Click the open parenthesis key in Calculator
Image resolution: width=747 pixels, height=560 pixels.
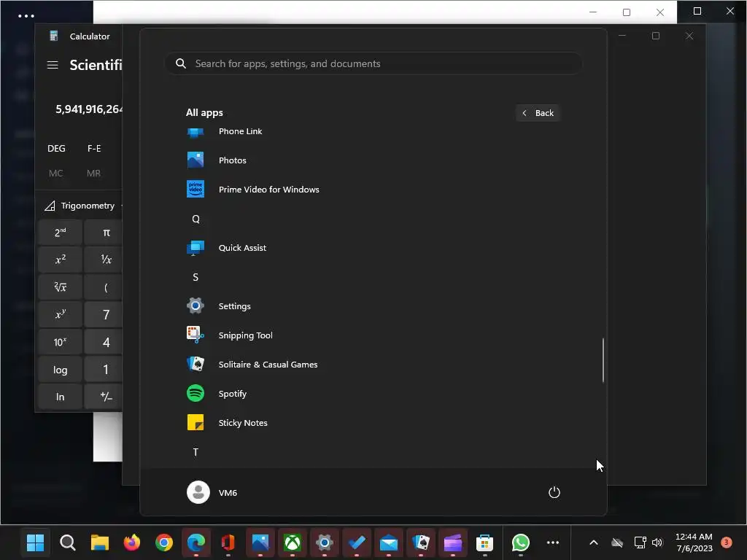click(104, 287)
